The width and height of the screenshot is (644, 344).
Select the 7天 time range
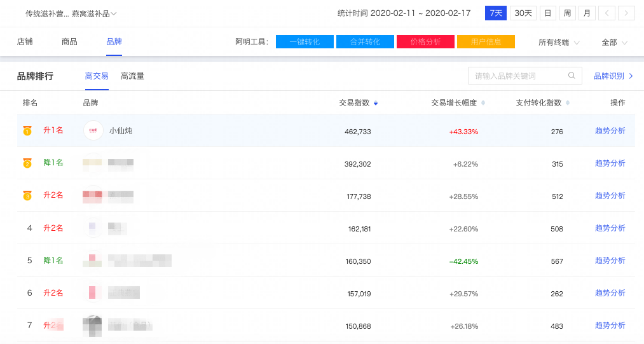tap(495, 13)
